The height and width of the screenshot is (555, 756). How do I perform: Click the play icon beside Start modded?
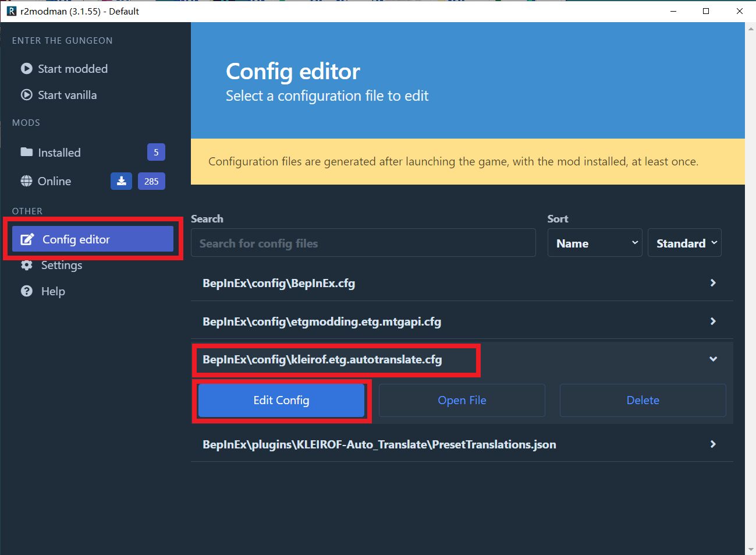coord(27,69)
